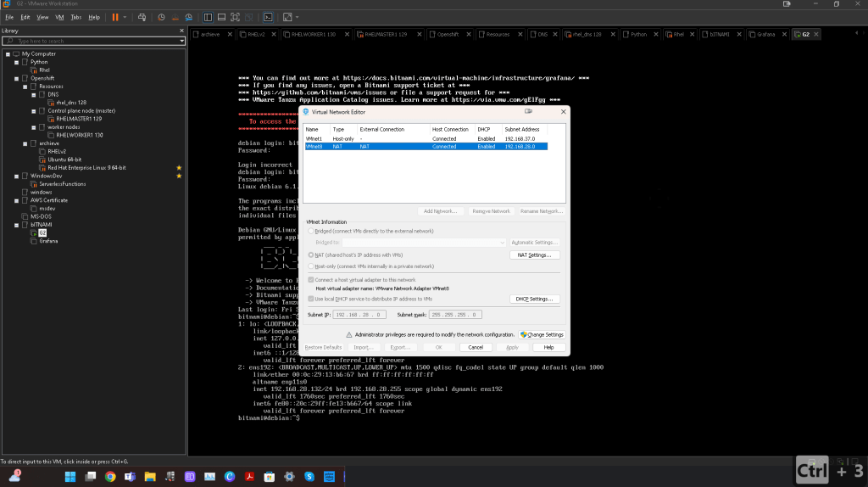Take a snapshot using the toolbar clock icon

pyautogui.click(x=161, y=17)
